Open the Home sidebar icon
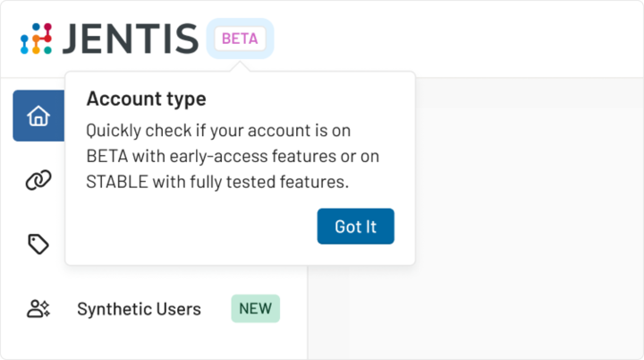 [38, 116]
